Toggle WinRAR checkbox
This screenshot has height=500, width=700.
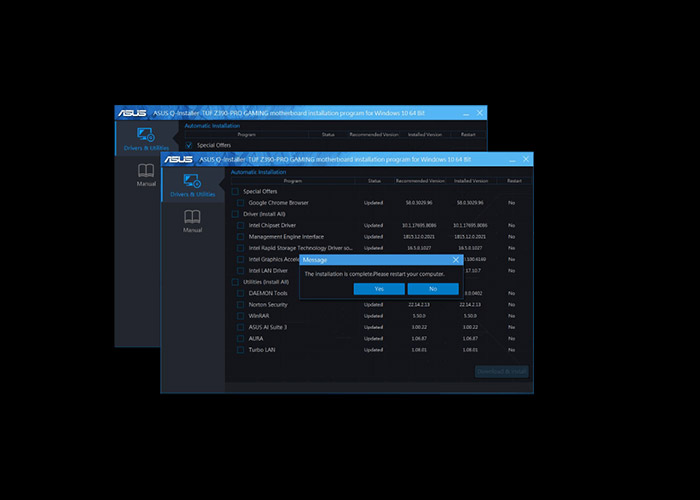pos(241,316)
